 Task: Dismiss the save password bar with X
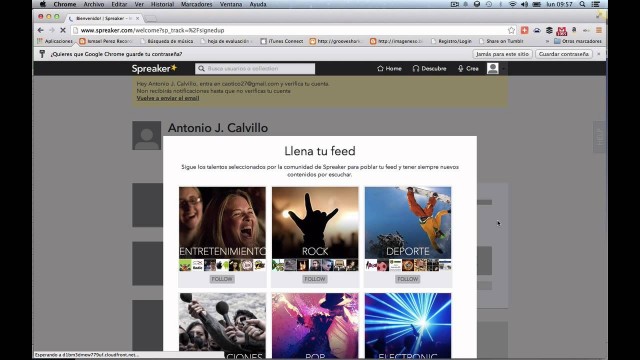tap(599, 54)
